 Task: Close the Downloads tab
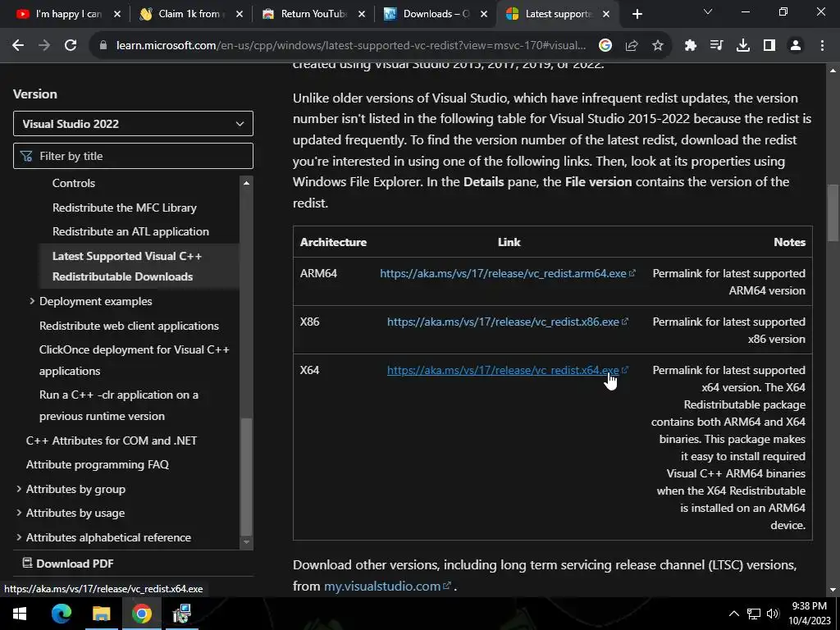[484, 15]
